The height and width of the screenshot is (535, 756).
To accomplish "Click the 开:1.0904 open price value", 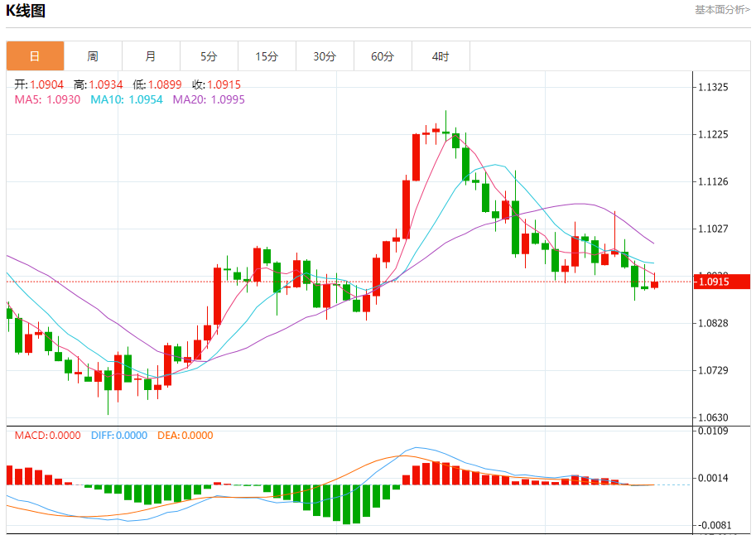I will coord(39,85).
